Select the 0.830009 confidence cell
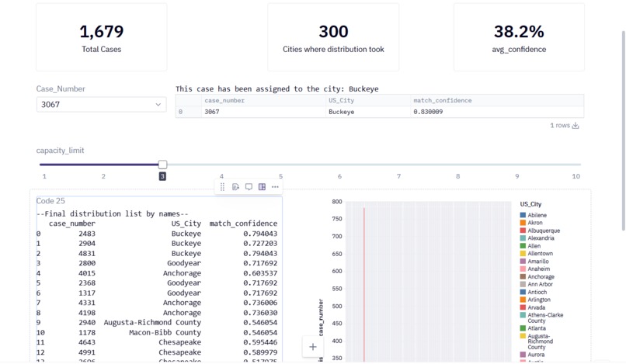This screenshot has height=364, width=626. pyautogui.click(x=497, y=112)
